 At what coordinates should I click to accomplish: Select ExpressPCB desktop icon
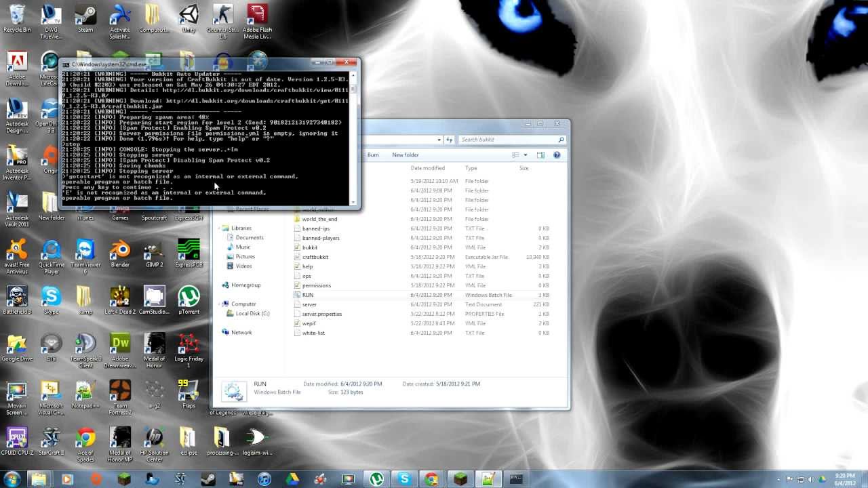pyautogui.click(x=189, y=252)
